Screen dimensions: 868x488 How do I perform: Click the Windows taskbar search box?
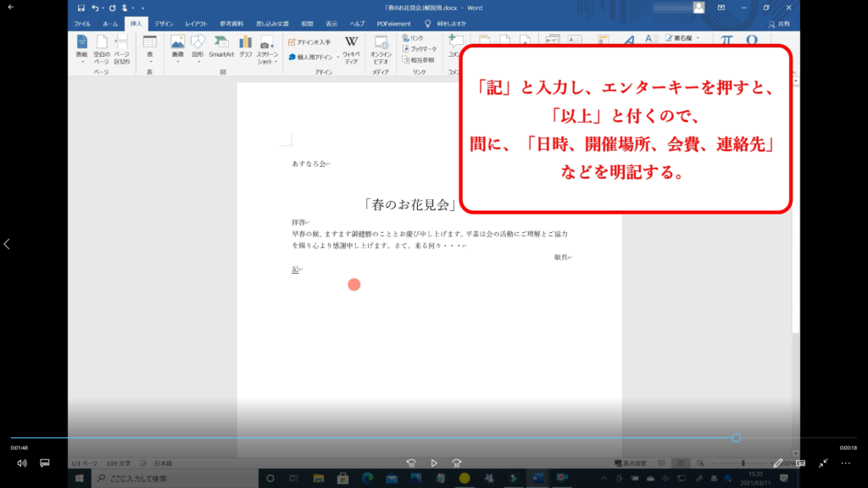(170, 479)
